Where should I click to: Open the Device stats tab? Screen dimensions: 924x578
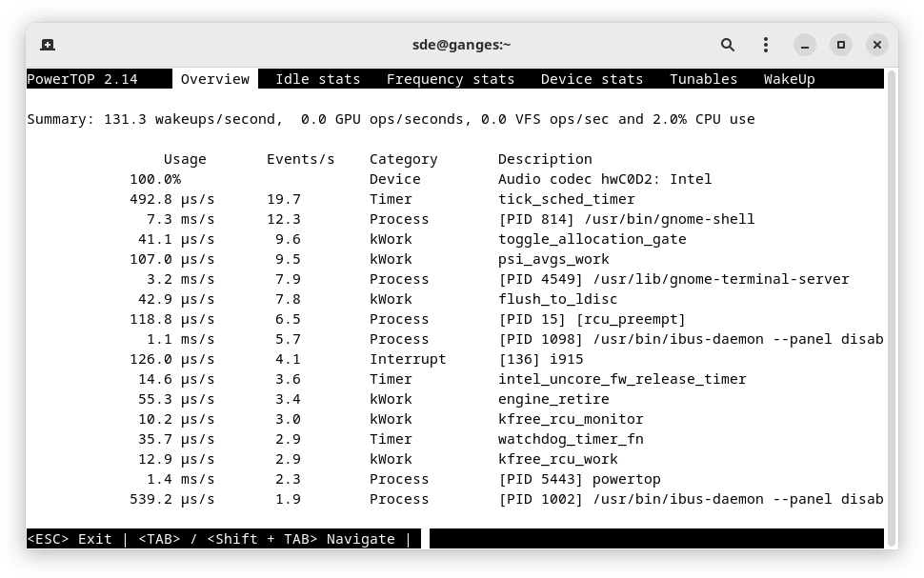pyautogui.click(x=592, y=79)
